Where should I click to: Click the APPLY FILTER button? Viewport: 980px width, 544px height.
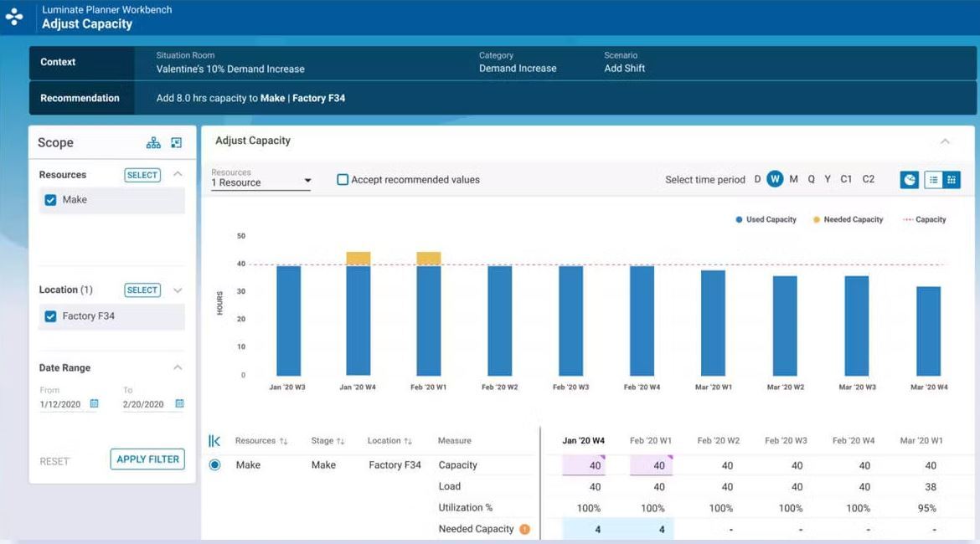click(147, 459)
